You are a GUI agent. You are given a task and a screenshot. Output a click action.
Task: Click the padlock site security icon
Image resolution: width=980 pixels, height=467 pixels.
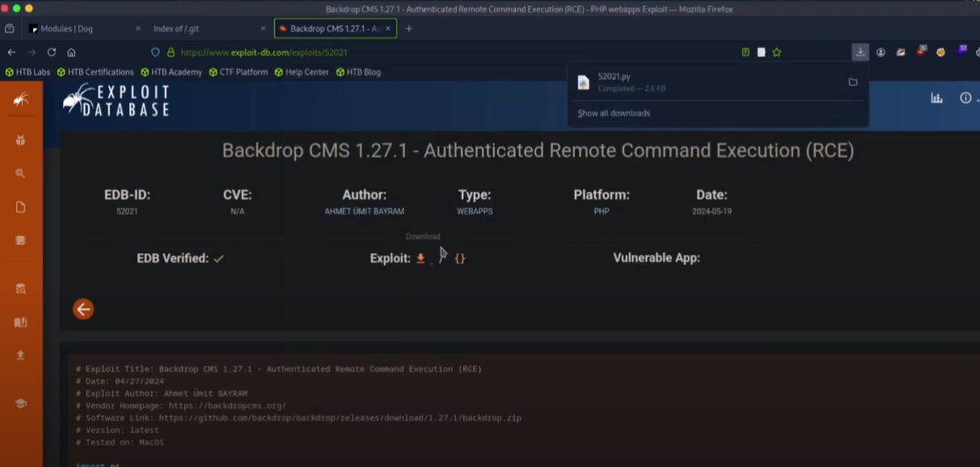coord(171,52)
